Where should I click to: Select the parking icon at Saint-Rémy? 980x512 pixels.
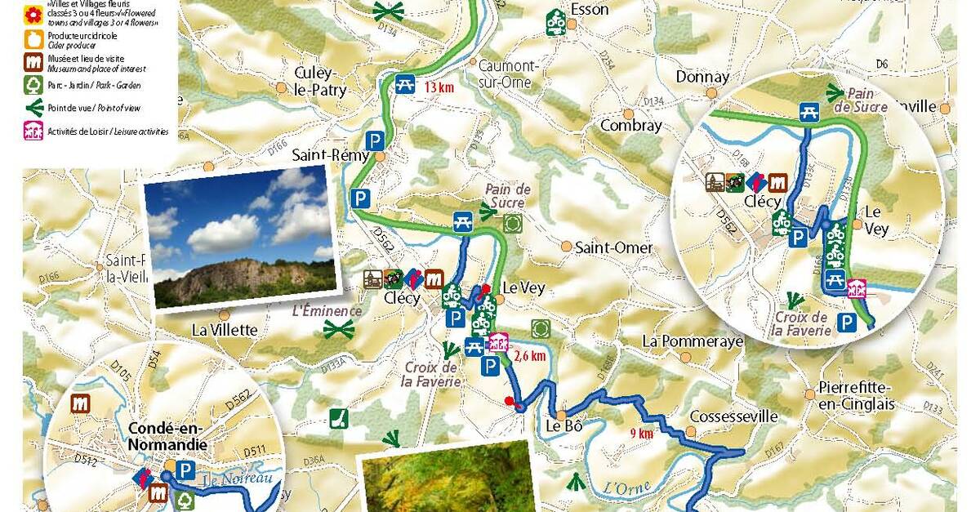(374, 140)
